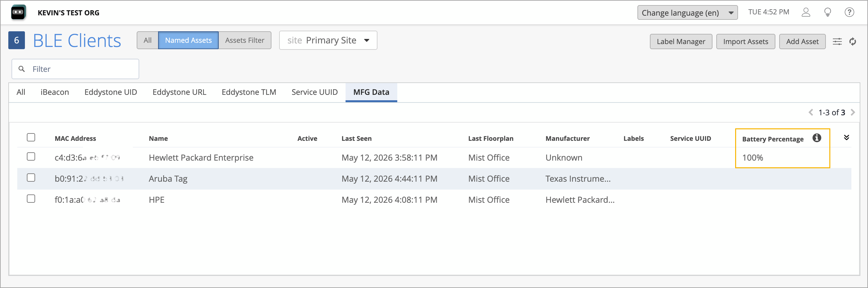Viewport: 868px width, 288px height.
Task: Click May 12, 2026 4:44:11 PM timestamp
Action: (389, 179)
